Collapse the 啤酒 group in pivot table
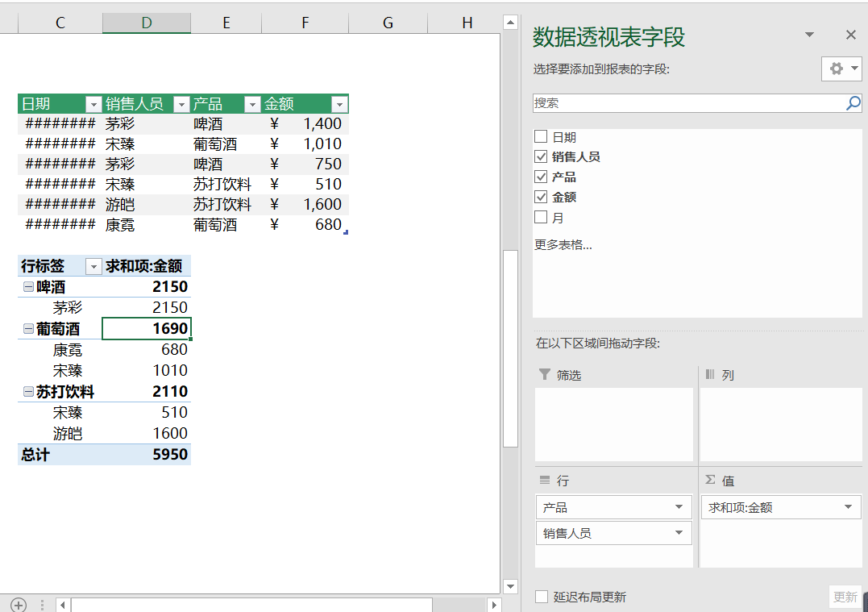 [28, 287]
